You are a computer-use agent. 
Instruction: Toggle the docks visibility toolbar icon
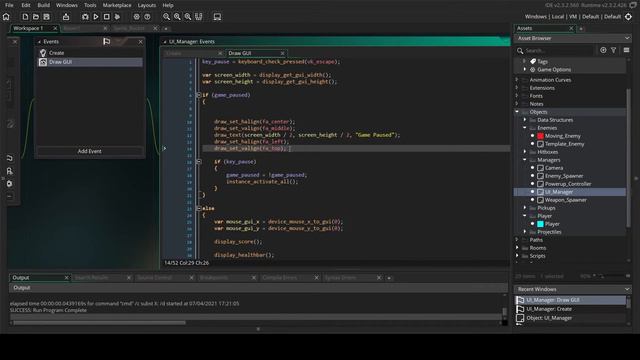(199, 17)
